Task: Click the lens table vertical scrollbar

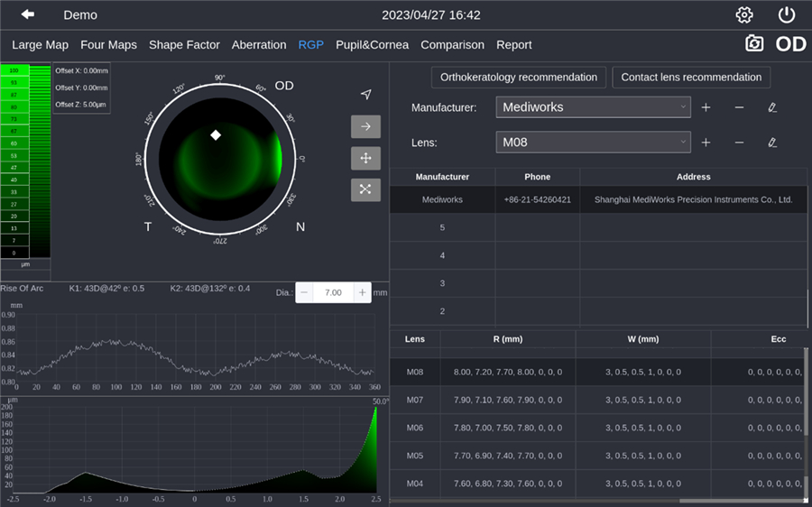Action: (x=806, y=391)
